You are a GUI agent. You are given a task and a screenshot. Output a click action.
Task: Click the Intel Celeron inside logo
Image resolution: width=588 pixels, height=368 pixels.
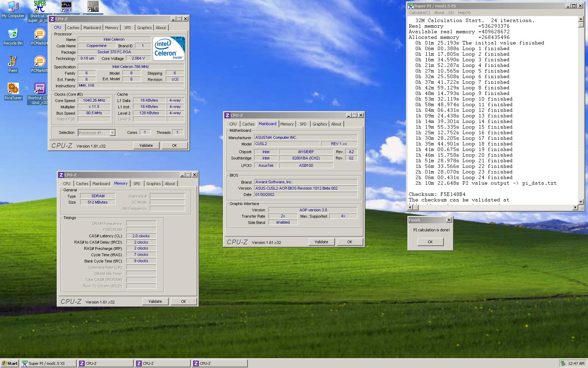[169, 48]
